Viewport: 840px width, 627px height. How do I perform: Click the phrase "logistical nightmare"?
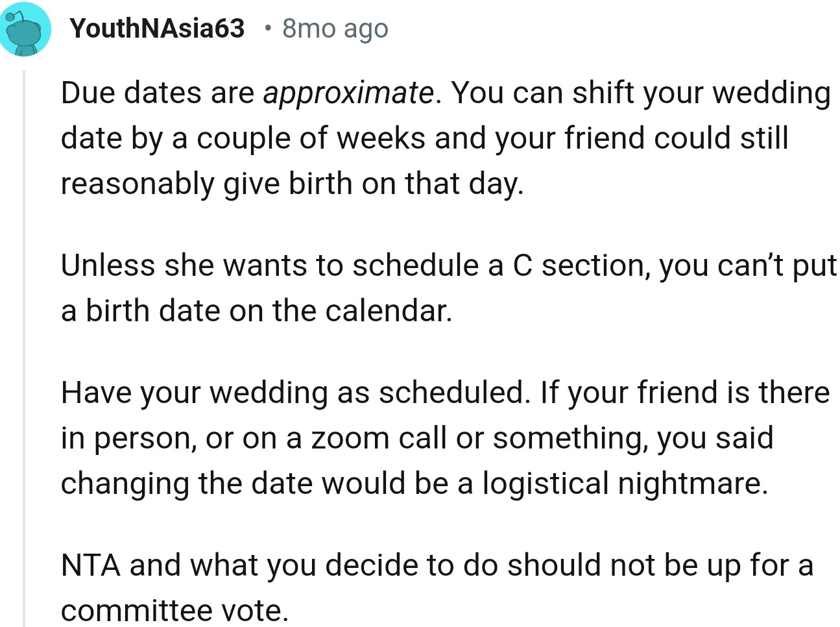coord(624,484)
